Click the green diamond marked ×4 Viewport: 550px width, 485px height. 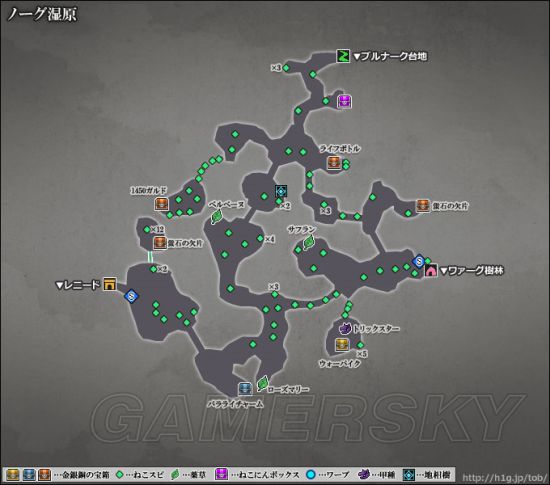[x=260, y=238]
